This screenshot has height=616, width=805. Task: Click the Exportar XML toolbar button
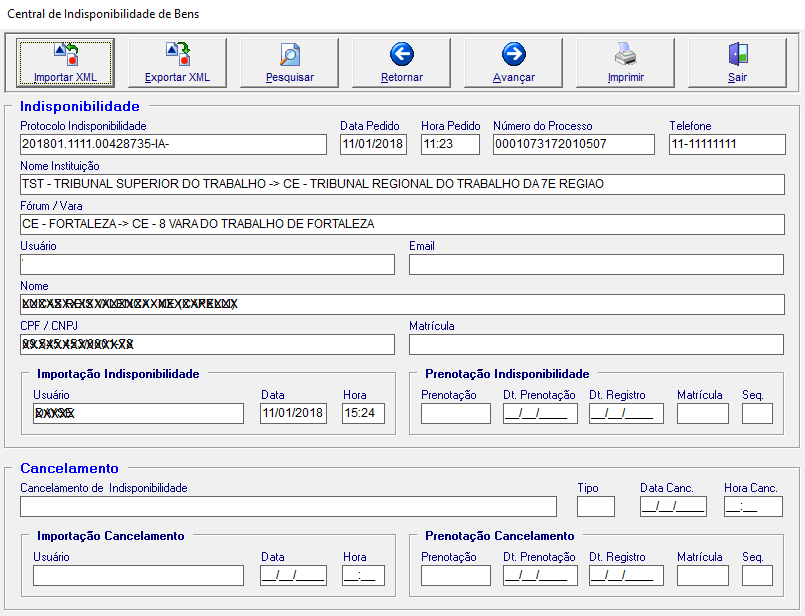tap(177, 63)
